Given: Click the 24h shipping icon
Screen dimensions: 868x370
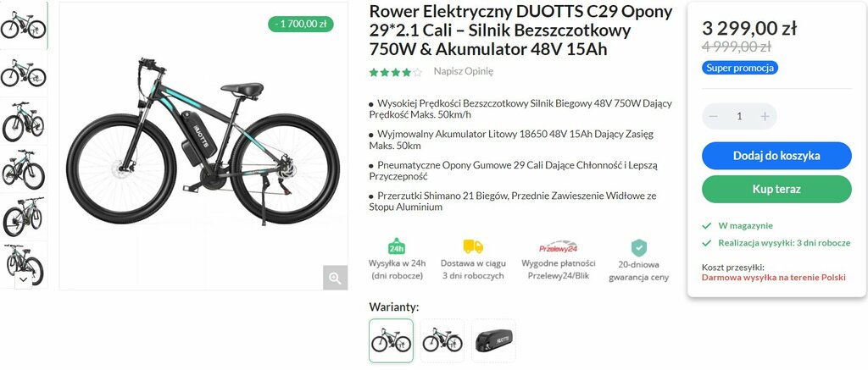Looking at the screenshot, I should 397,246.
